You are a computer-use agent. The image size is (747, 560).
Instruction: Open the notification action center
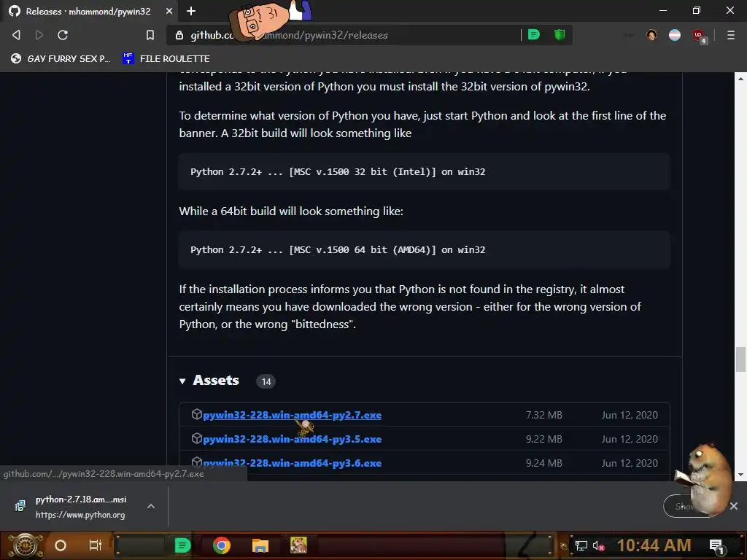[716, 546]
